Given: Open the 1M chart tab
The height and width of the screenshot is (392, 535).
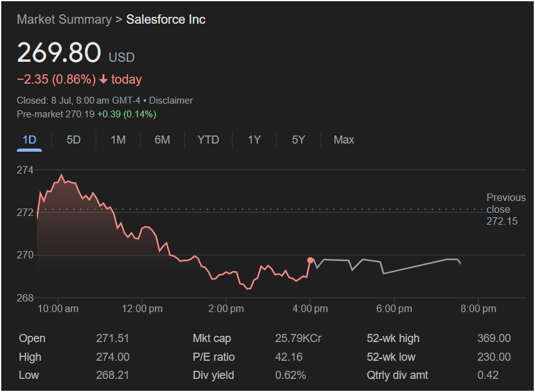Looking at the screenshot, I should (118, 140).
